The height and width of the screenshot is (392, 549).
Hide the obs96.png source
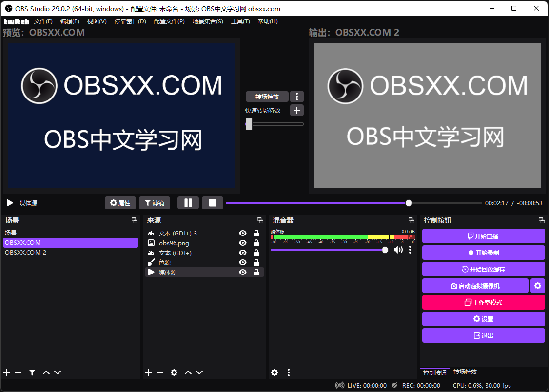coord(243,243)
